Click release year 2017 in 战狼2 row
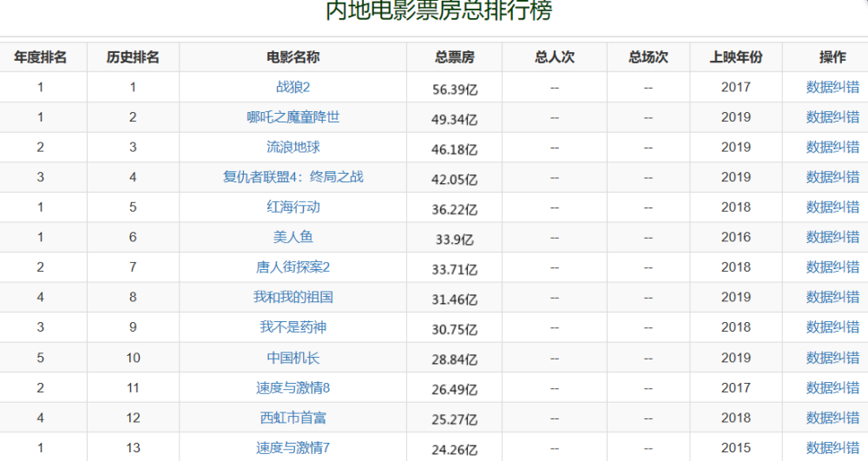 (736, 87)
